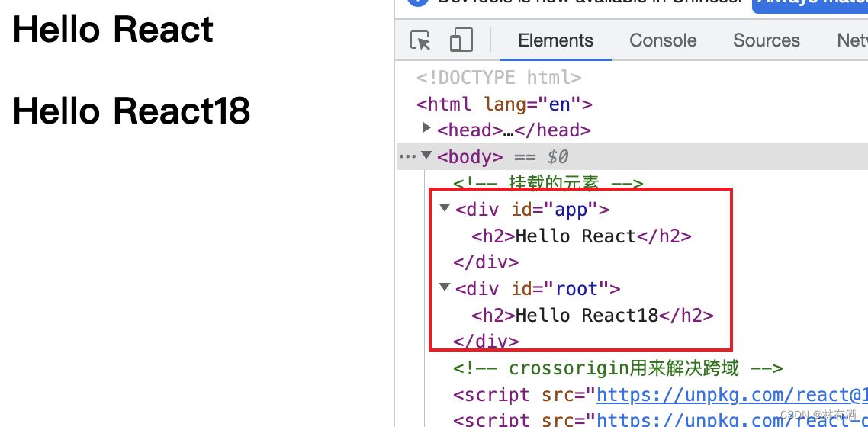
Task: Click the three-dot actions beside the body node
Action: click(x=408, y=156)
